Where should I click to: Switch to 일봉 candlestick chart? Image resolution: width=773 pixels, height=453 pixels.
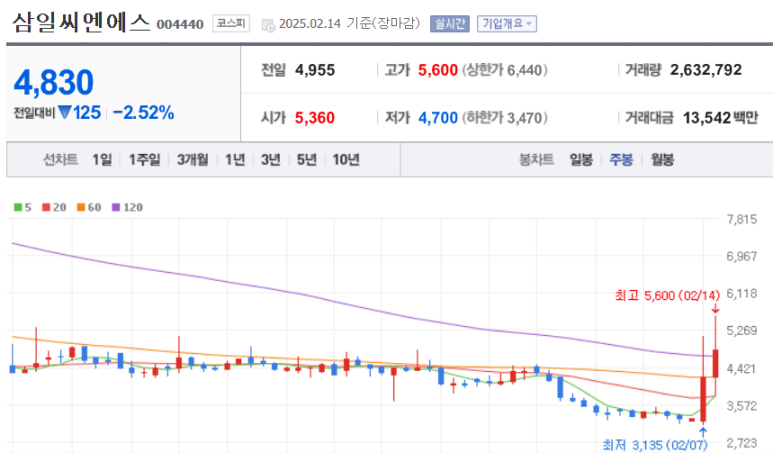581,160
